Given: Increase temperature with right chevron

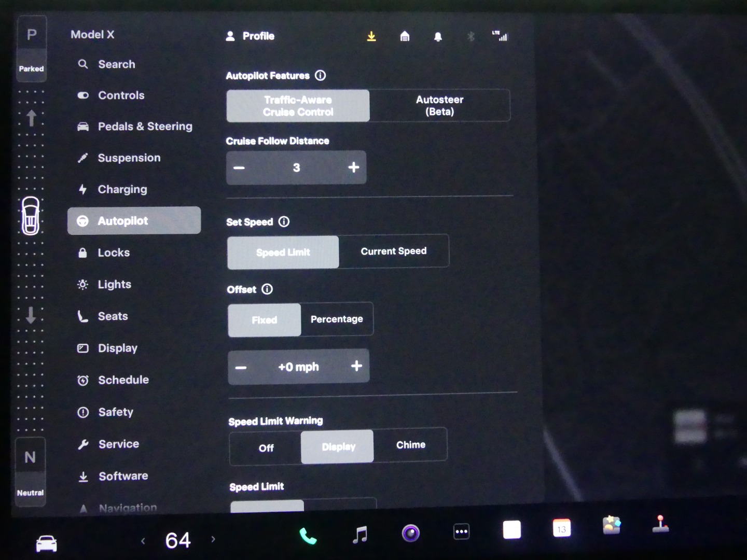Looking at the screenshot, I should [x=213, y=539].
